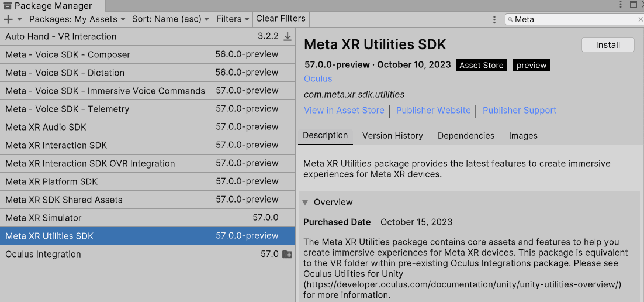Click Oculus Integration import folder icon
The height and width of the screenshot is (302, 644).
[288, 254]
